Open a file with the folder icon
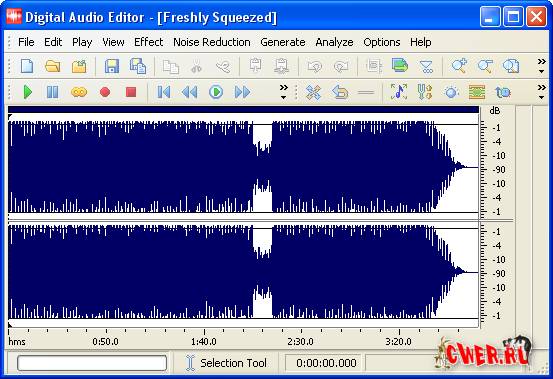553x379 pixels. 53,66
